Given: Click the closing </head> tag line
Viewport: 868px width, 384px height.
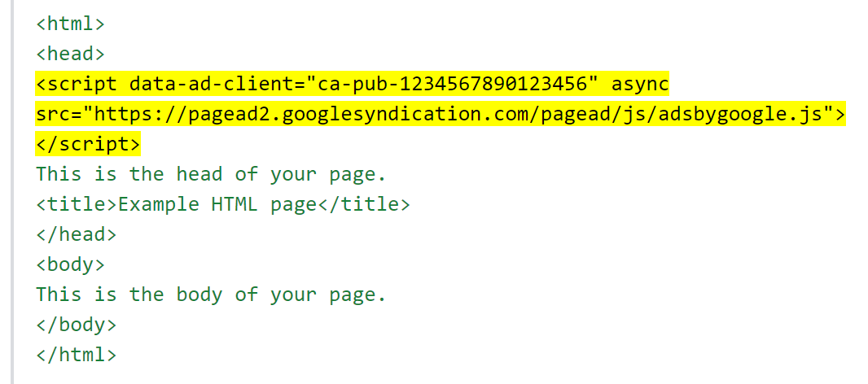Looking at the screenshot, I should point(77,234).
